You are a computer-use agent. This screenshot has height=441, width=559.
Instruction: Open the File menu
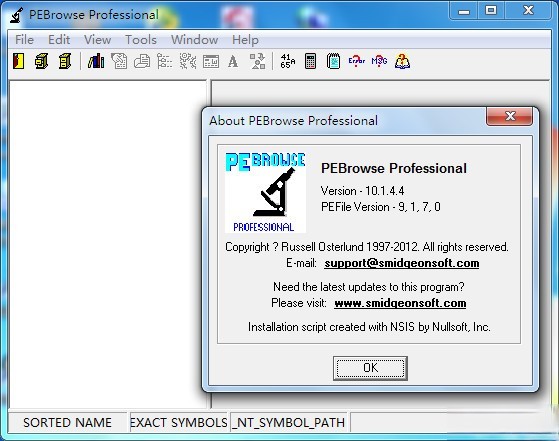tap(24, 40)
